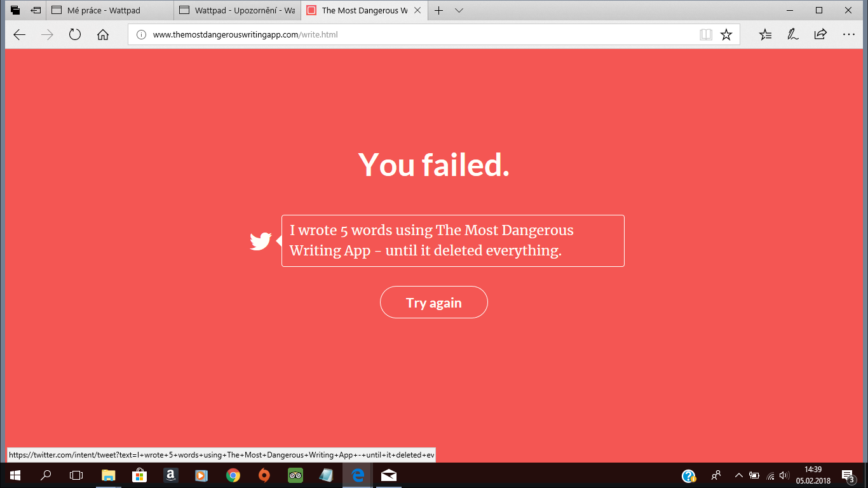This screenshot has width=868, height=488.
Task: Open File Explorer from the taskbar
Action: click(109, 475)
